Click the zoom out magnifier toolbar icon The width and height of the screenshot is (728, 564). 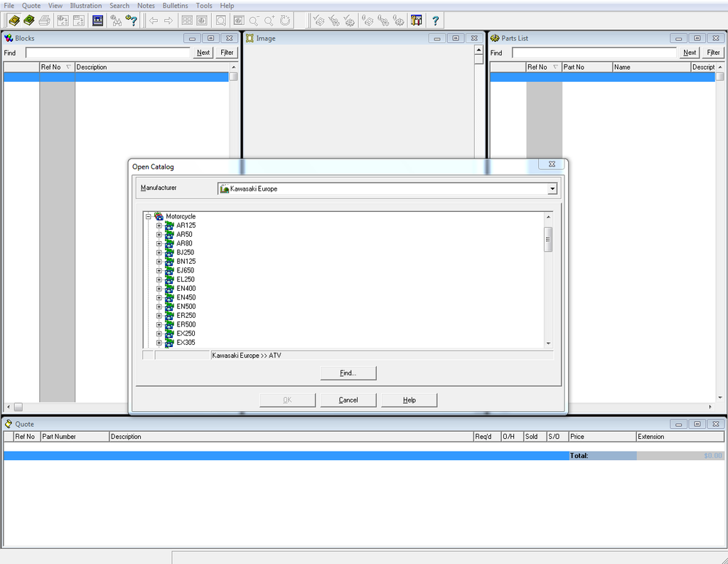coord(254,21)
